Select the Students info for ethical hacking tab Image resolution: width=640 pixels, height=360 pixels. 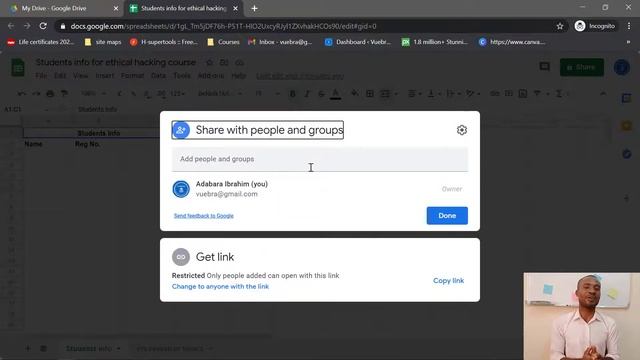[x=184, y=8]
